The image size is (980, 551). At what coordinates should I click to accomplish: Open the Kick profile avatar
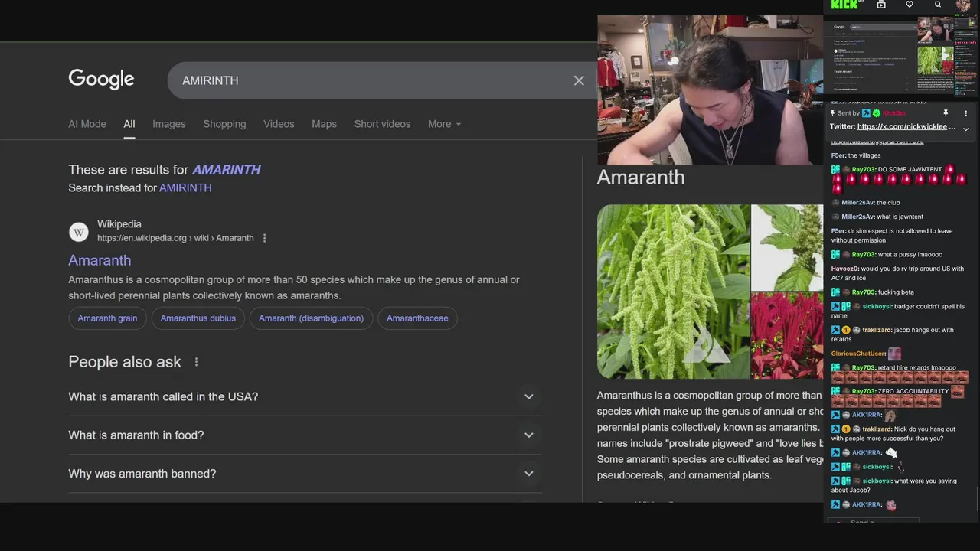[963, 5]
